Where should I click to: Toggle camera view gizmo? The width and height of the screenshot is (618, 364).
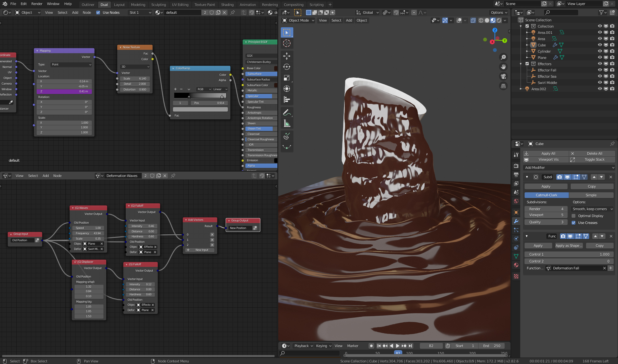pos(503,76)
